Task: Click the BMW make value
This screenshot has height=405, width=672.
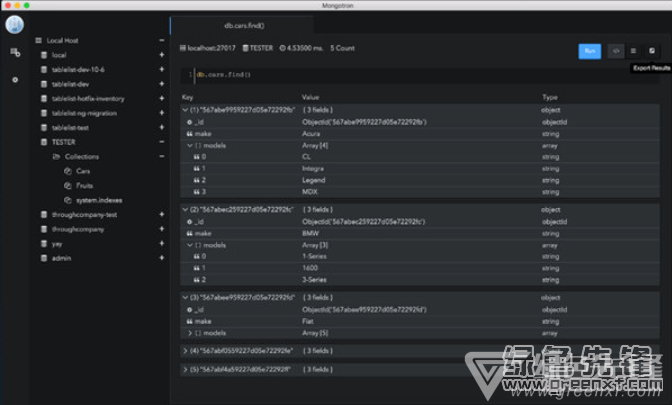Action: click(x=311, y=234)
